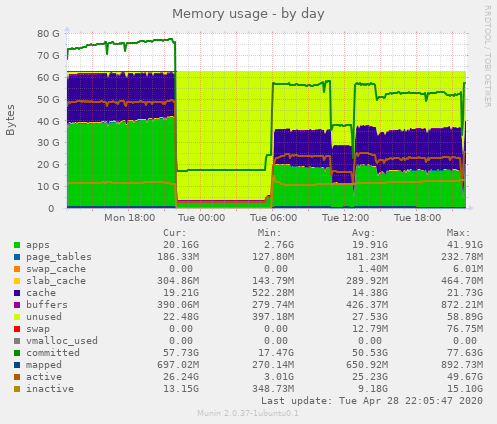
Task: Click the page_tables min value 127.80M
Action: (x=273, y=257)
